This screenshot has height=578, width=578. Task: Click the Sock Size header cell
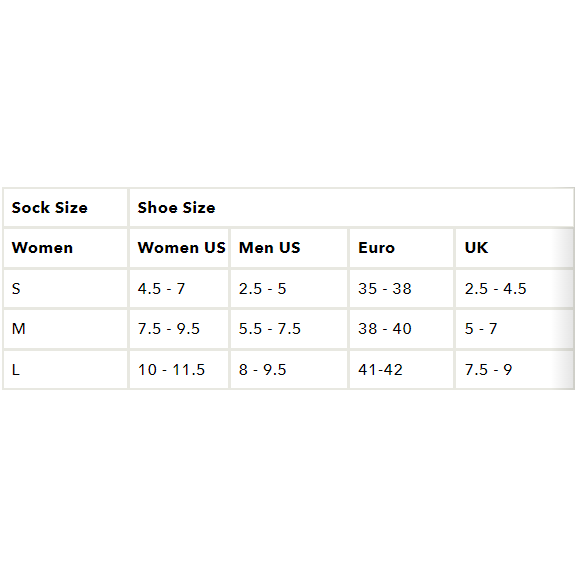[65, 208]
